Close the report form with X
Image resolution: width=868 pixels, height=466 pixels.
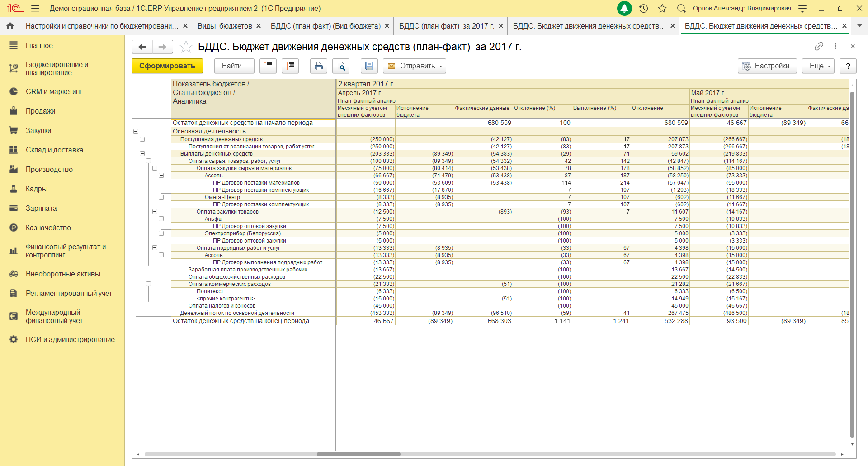tap(853, 46)
